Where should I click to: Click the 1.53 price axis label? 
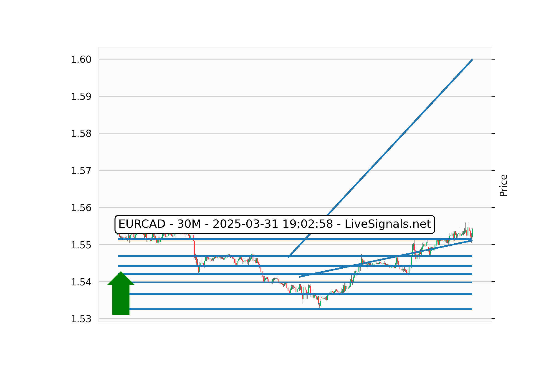(x=81, y=319)
